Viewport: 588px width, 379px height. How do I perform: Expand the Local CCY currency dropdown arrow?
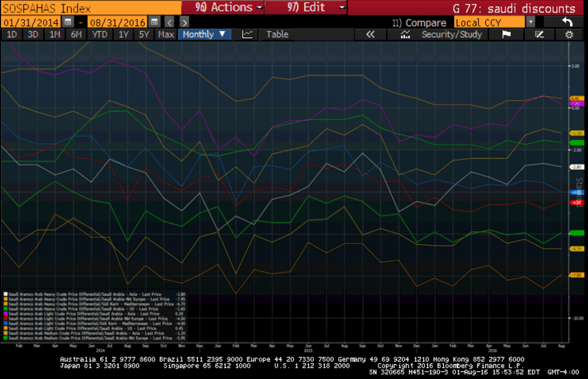point(530,22)
